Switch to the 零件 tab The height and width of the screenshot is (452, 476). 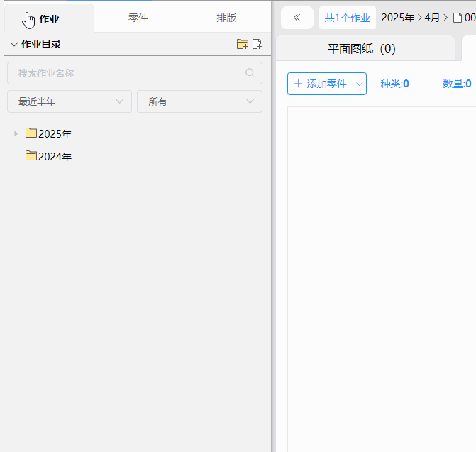tap(138, 18)
